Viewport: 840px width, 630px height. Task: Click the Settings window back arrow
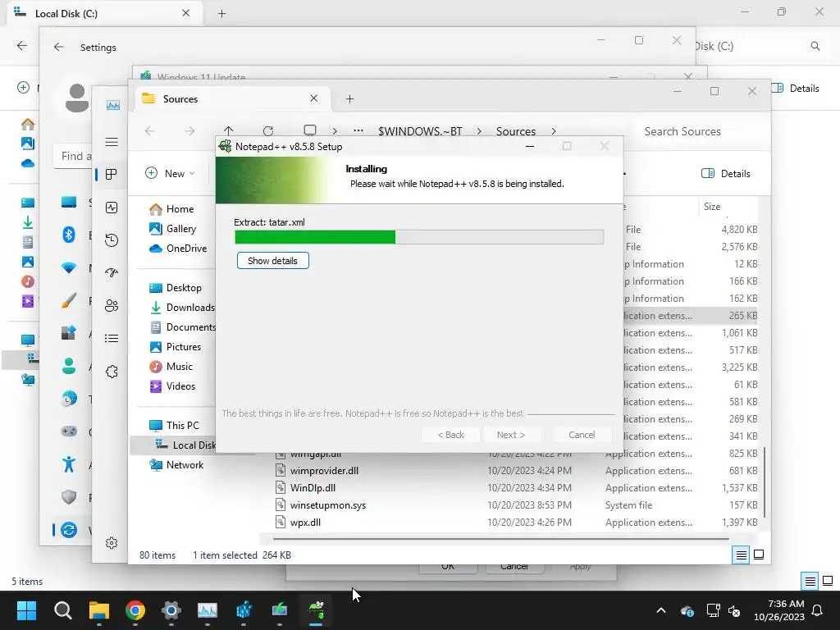point(59,47)
